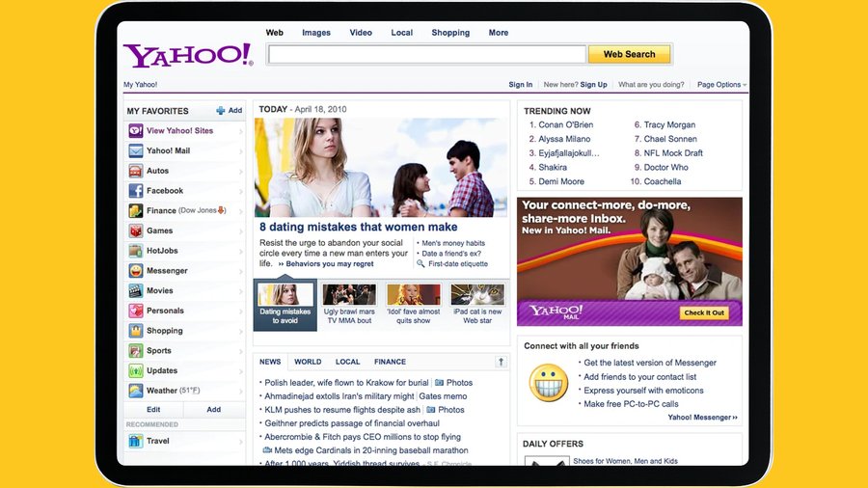Click the Facebook icon in favorites
868x488 pixels.
point(136,190)
